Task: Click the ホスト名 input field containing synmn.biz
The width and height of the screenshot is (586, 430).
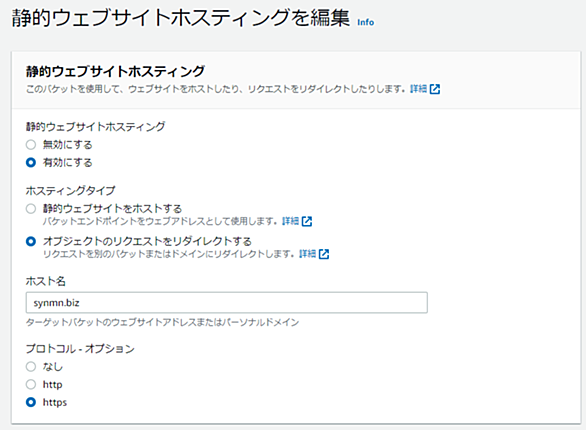Action: point(226,303)
